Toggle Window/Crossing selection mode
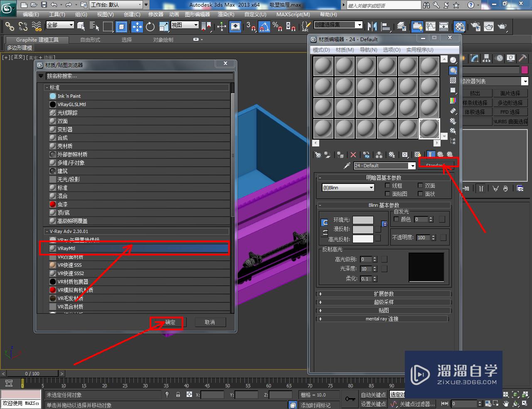 (121, 27)
